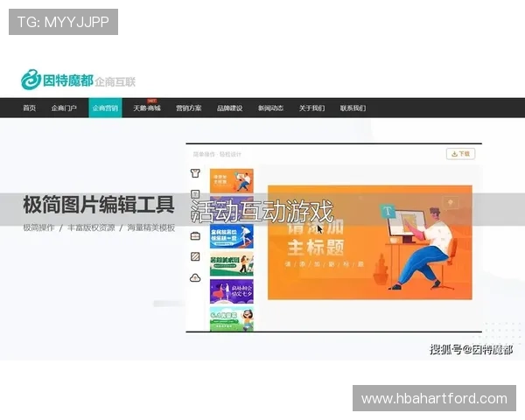The height and width of the screenshot is (420, 525).
Task: Click the subtitle line under 主标题
Action: 324,264
